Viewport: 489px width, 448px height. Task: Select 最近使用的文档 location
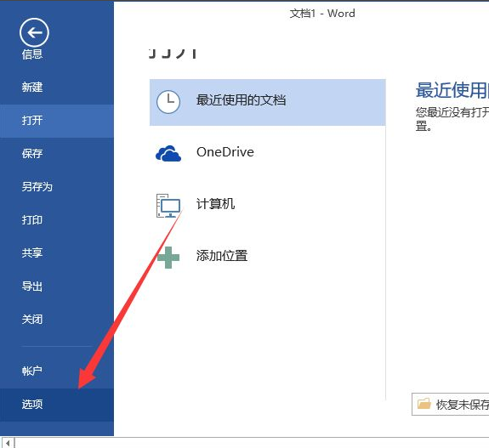tap(268, 102)
